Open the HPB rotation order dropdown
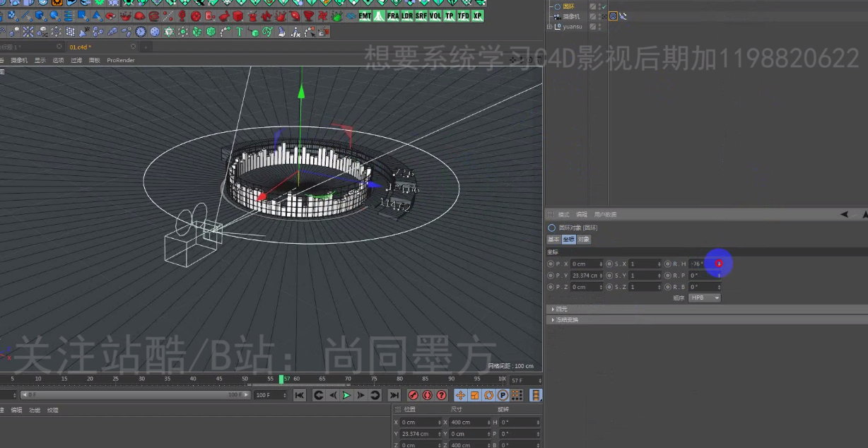This screenshot has width=868, height=448. pyautogui.click(x=705, y=298)
